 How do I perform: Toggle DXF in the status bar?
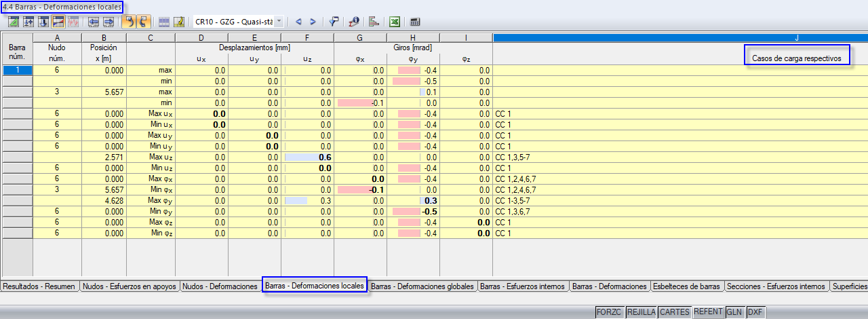[755, 312]
